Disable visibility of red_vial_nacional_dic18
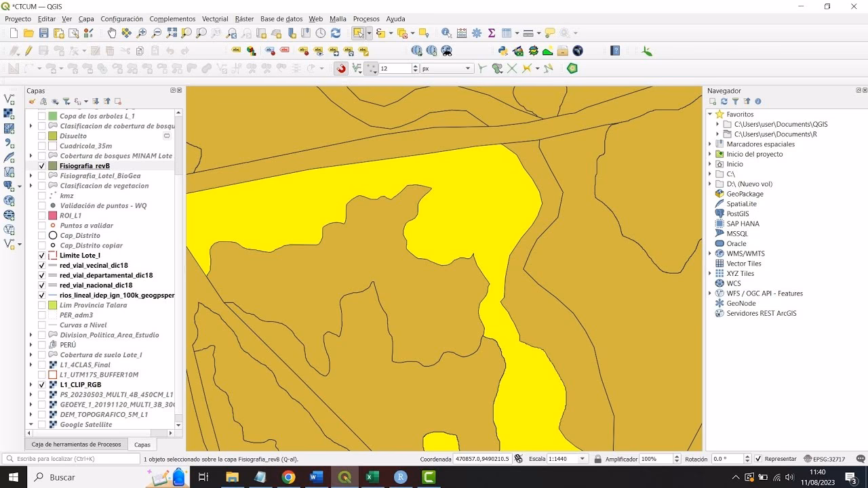The width and height of the screenshot is (868, 488). pyautogui.click(x=41, y=285)
